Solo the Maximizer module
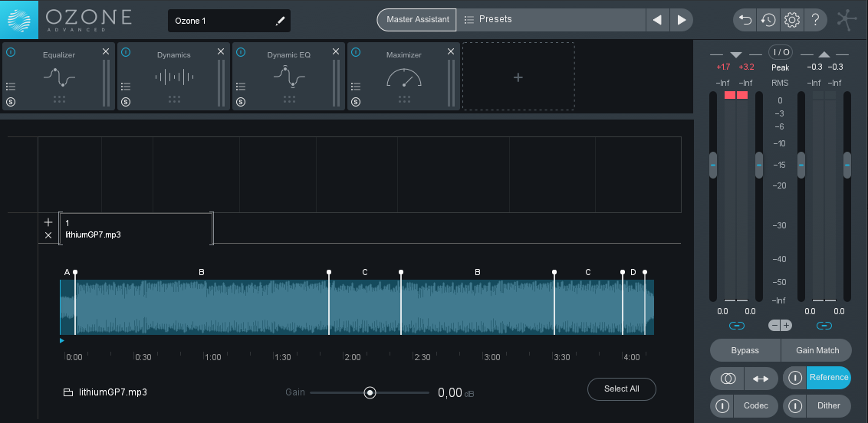The height and width of the screenshot is (423, 868). (x=356, y=102)
